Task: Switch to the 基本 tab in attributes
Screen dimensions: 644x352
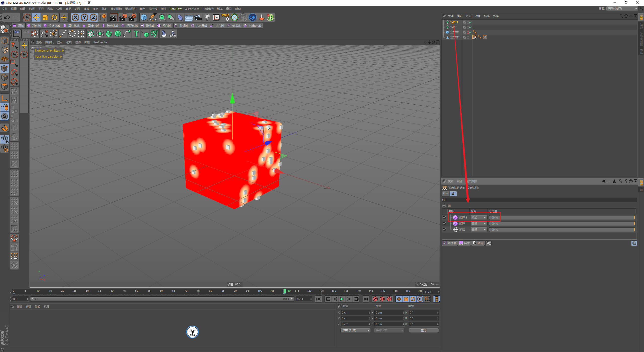Action: [446, 194]
